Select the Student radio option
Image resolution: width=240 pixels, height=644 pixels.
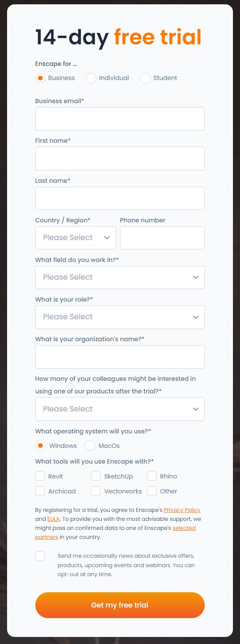145,78
